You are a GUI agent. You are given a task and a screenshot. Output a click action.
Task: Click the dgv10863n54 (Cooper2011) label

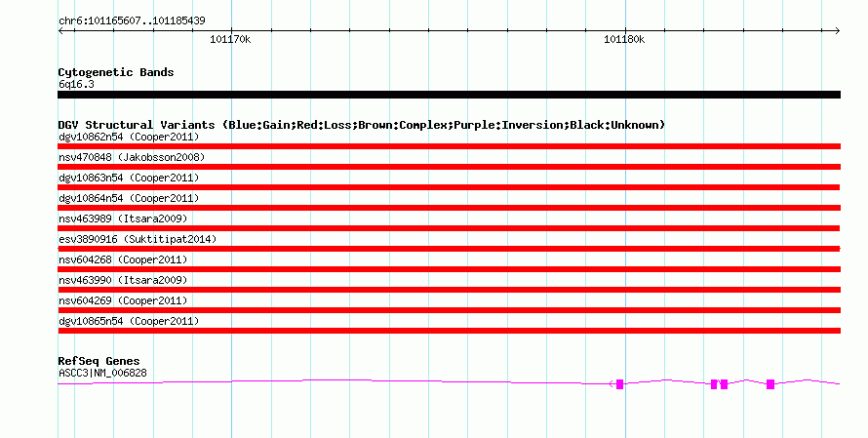[129, 178]
